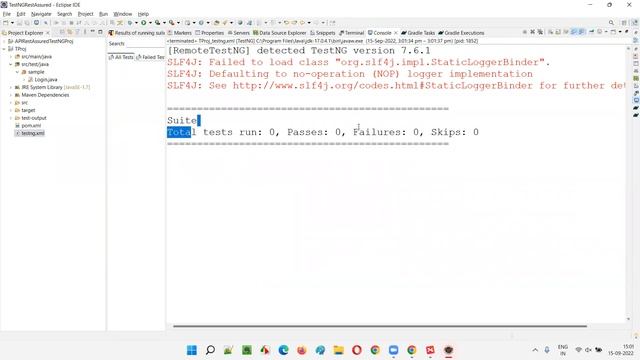Expand the target folder

(11, 110)
